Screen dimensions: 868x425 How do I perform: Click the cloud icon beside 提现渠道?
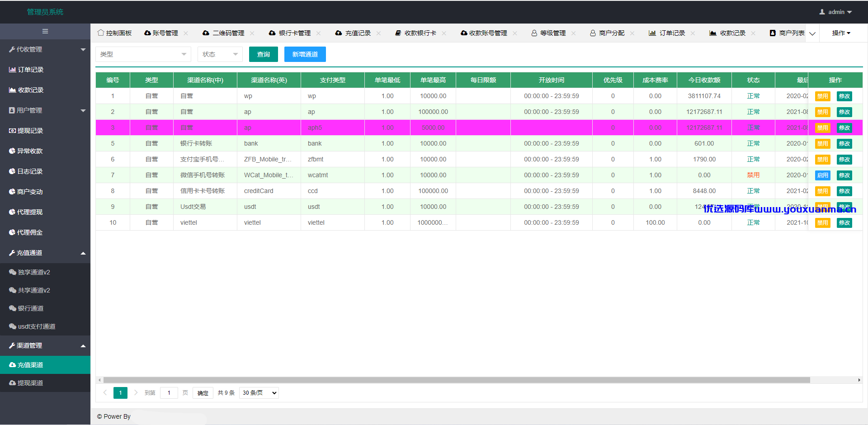click(x=12, y=383)
